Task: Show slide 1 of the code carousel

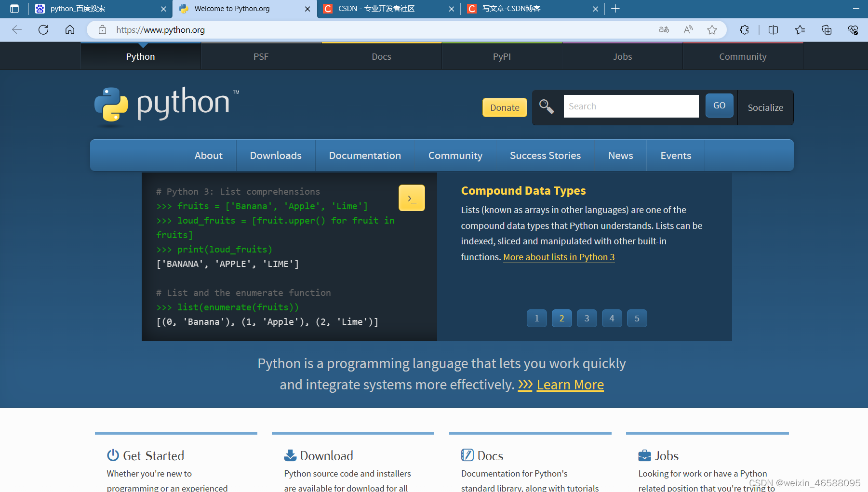Action: point(536,318)
